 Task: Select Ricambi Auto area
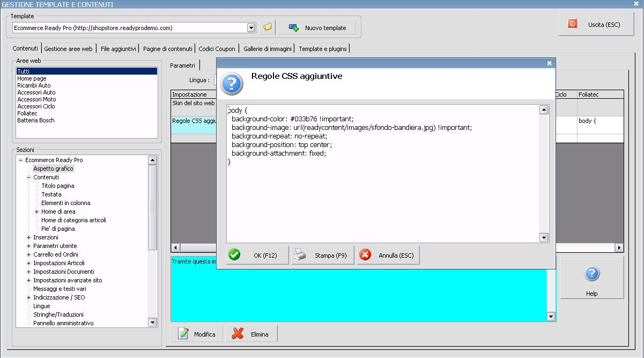(87, 85)
